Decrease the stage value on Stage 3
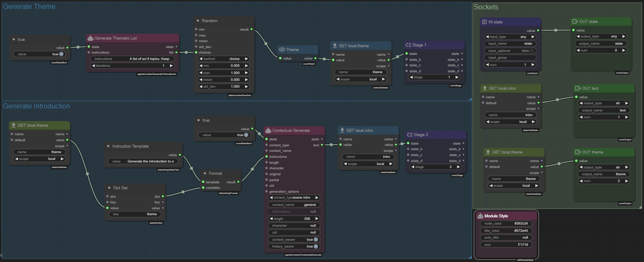Image resolution: width=644 pixels, height=262 pixels. click(x=411, y=167)
